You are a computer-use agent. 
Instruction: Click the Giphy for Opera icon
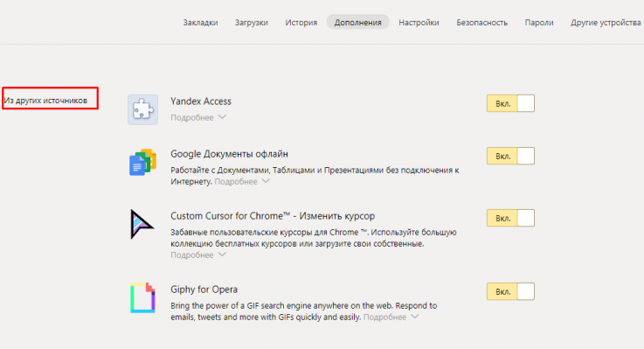[x=142, y=297]
